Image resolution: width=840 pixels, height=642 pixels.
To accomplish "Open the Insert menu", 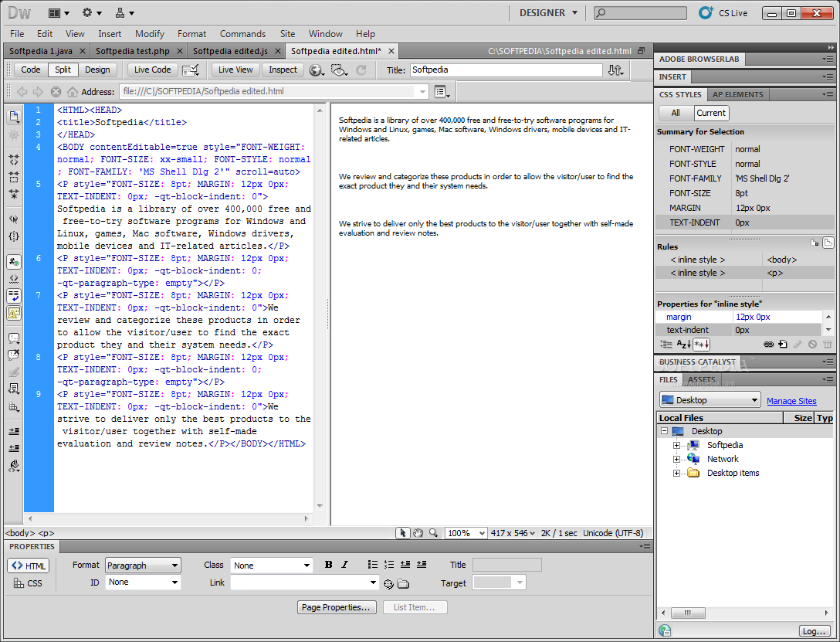I will coord(110,34).
